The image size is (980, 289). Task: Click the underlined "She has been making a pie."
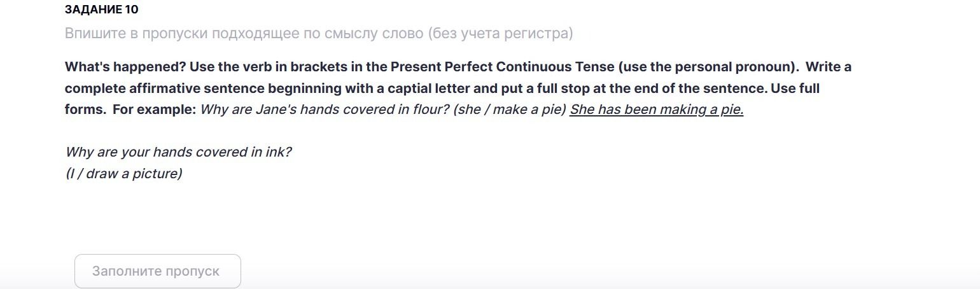(657, 109)
